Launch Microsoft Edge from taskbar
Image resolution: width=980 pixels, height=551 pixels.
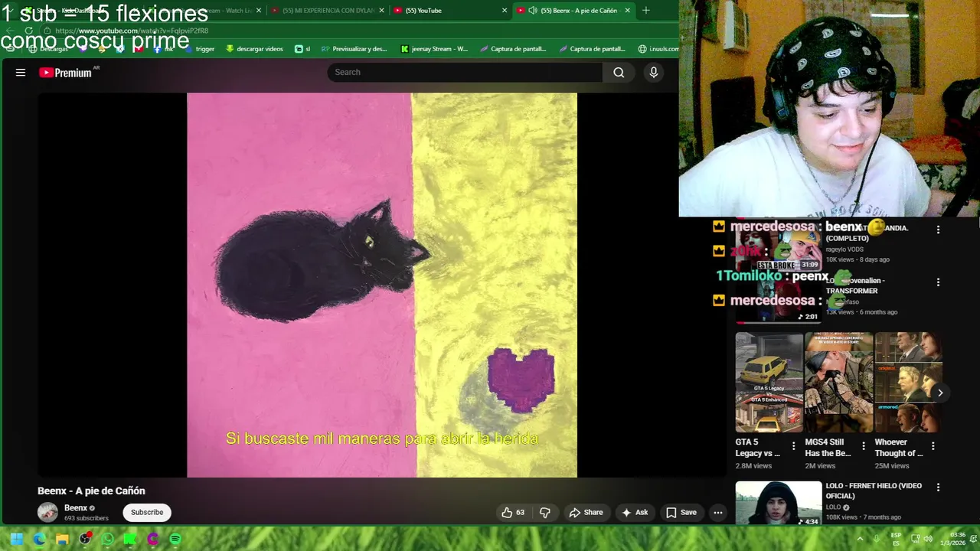[40, 539]
